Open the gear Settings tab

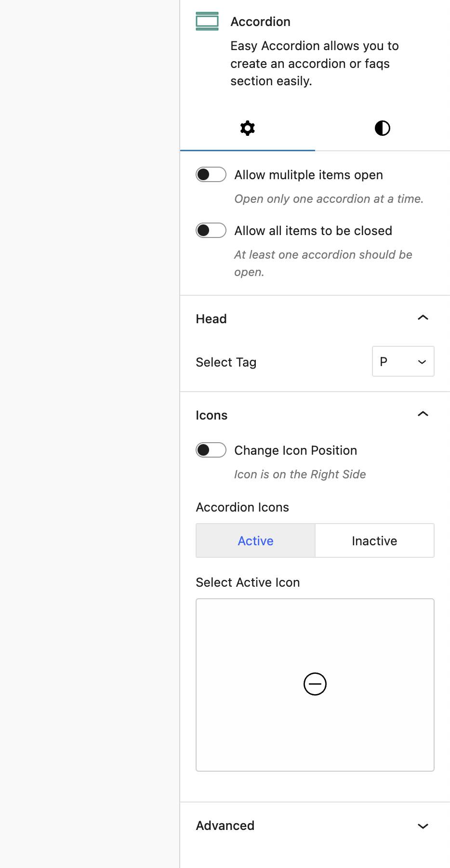[x=248, y=128]
